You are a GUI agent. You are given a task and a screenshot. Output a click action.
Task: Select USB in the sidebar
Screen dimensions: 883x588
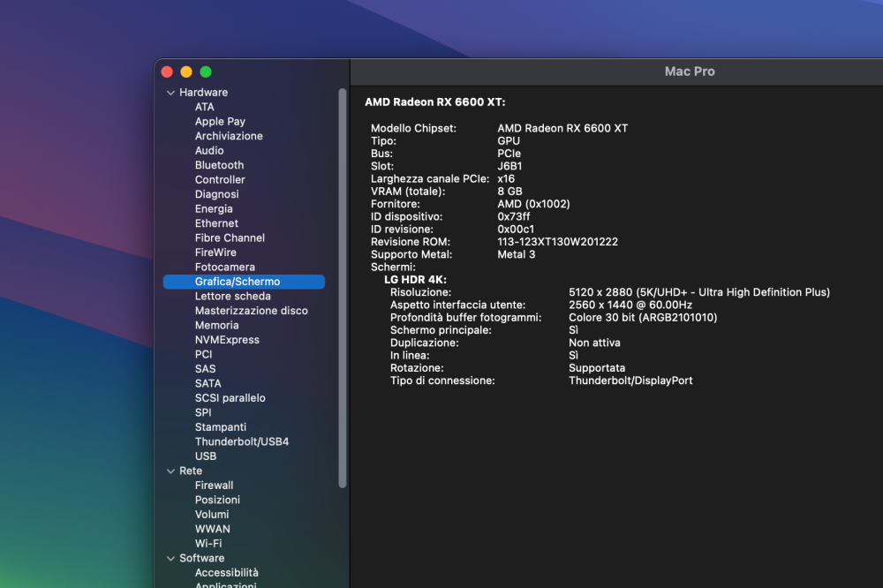click(206, 456)
